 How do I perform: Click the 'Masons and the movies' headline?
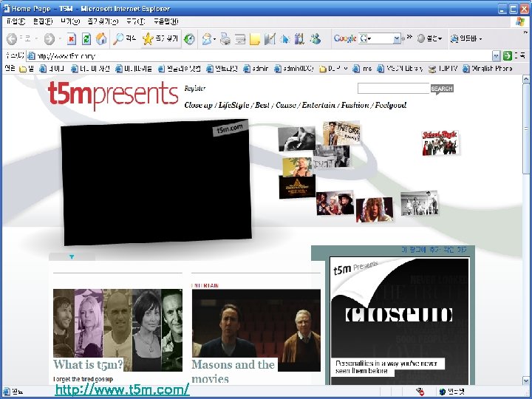pyautogui.click(x=233, y=372)
